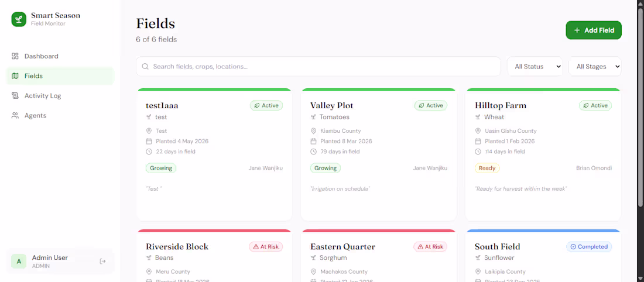The width and height of the screenshot is (644, 282).
Task: Click the Completed badge on South Field
Action: click(x=589, y=247)
